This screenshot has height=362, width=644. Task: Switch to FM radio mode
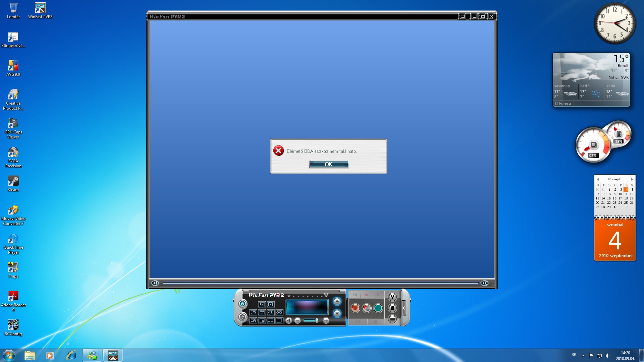point(262,304)
